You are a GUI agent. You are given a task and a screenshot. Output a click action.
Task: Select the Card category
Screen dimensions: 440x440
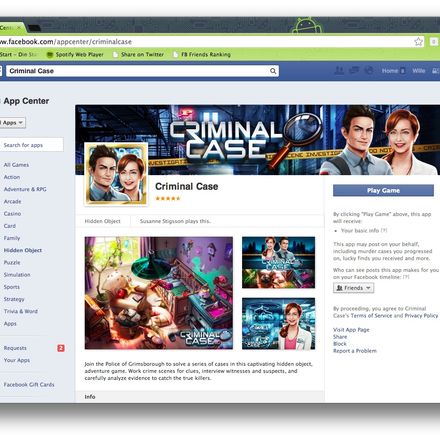click(x=10, y=226)
